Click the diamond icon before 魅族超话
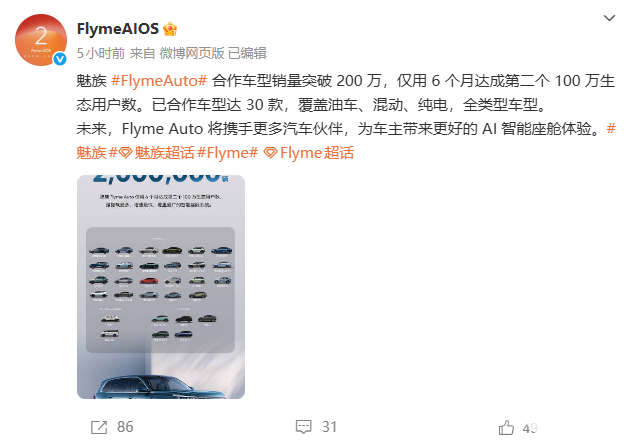 click(x=125, y=153)
